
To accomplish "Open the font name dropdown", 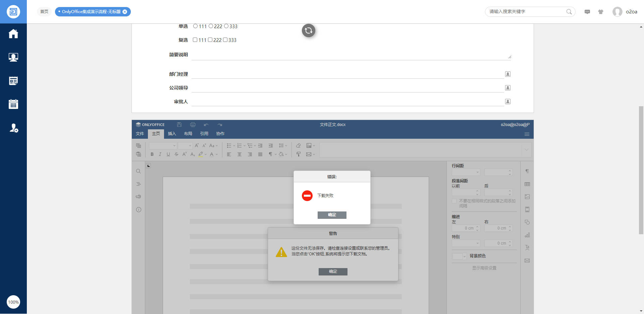I will pyautogui.click(x=163, y=145).
